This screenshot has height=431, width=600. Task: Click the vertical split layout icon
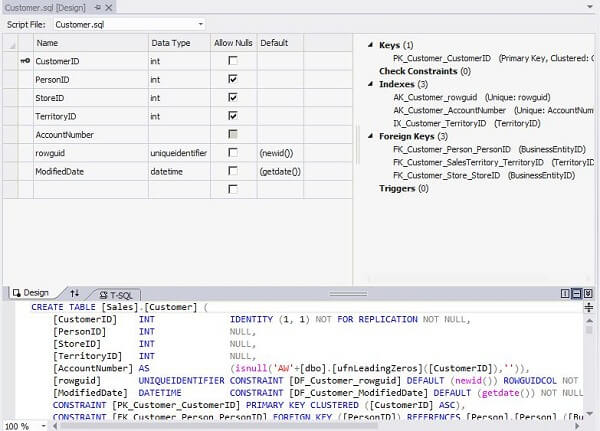click(565, 293)
